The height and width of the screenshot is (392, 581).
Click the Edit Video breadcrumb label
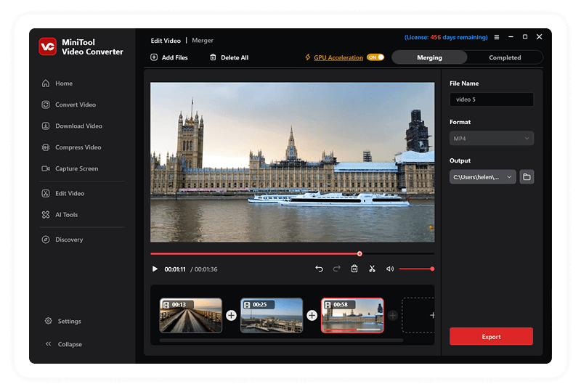(166, 41)
